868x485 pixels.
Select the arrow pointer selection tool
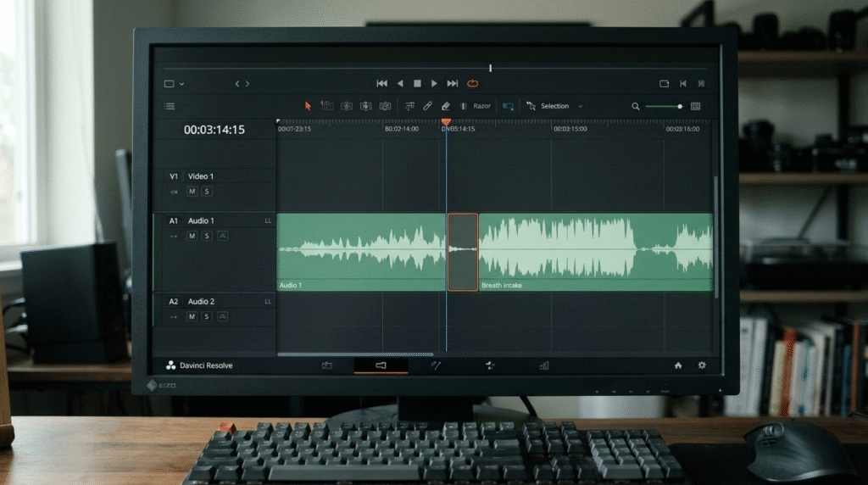tap(308, 106)
